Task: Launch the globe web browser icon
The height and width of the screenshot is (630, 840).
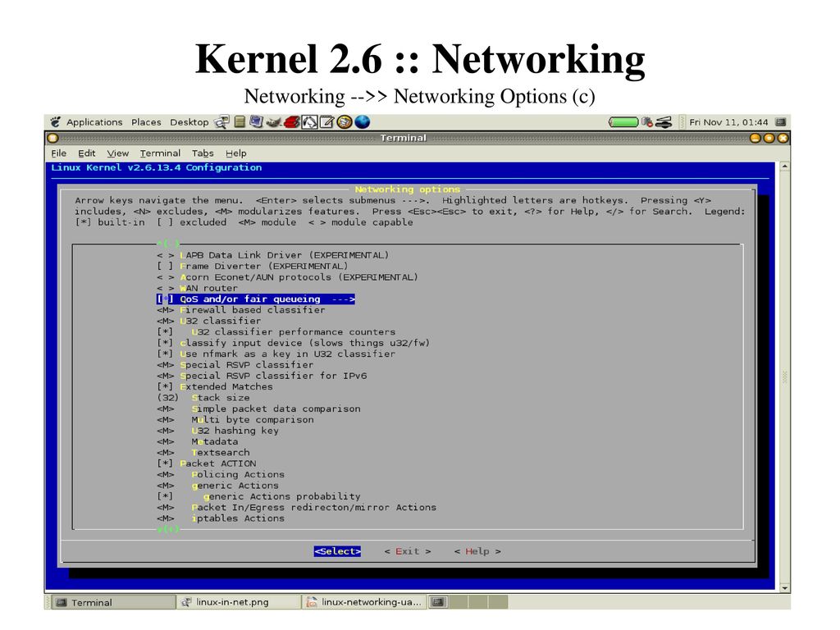Action: coord(363,122)
